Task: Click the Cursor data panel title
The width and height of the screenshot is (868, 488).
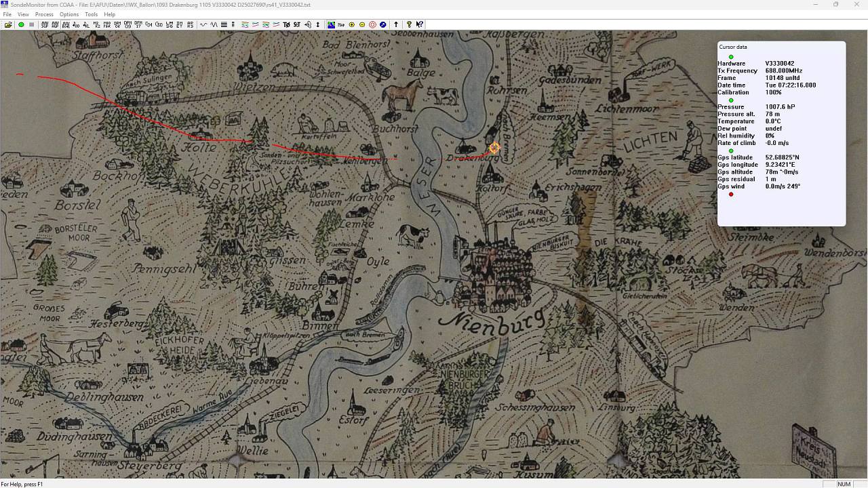Action: [733, 47]
